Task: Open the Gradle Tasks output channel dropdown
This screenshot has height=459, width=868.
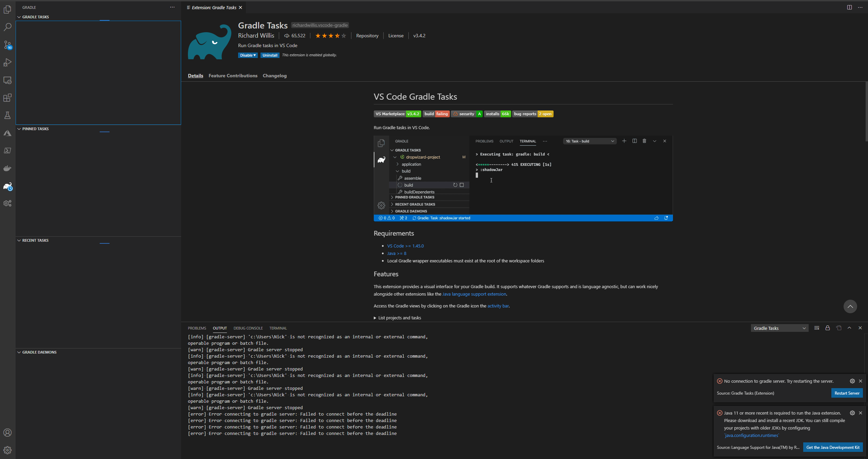Action: 779,328
